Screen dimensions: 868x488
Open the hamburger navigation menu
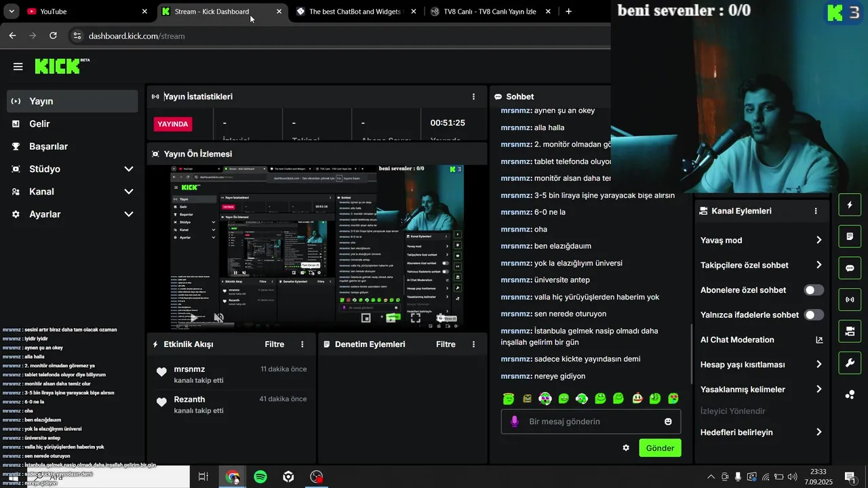click(18, 66)
